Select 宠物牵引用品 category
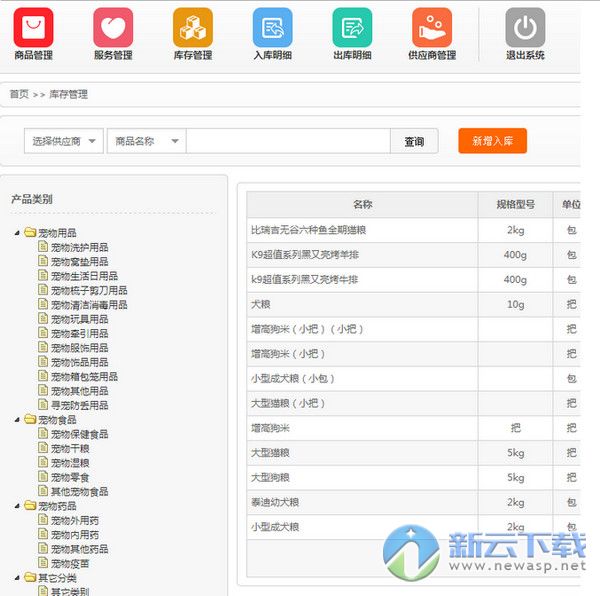This screenshot has width=600, height=596. 80,334
